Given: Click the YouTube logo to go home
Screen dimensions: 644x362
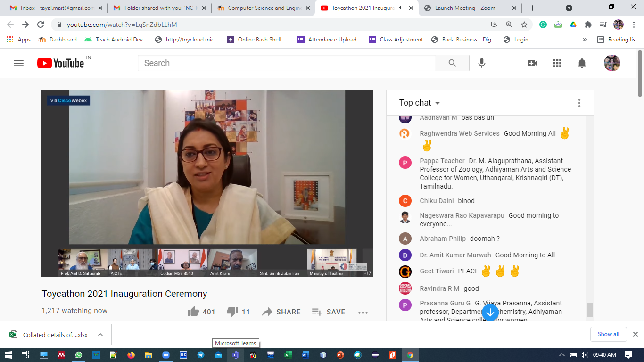Looking at the screenshot, I should [x=61, y=63].
